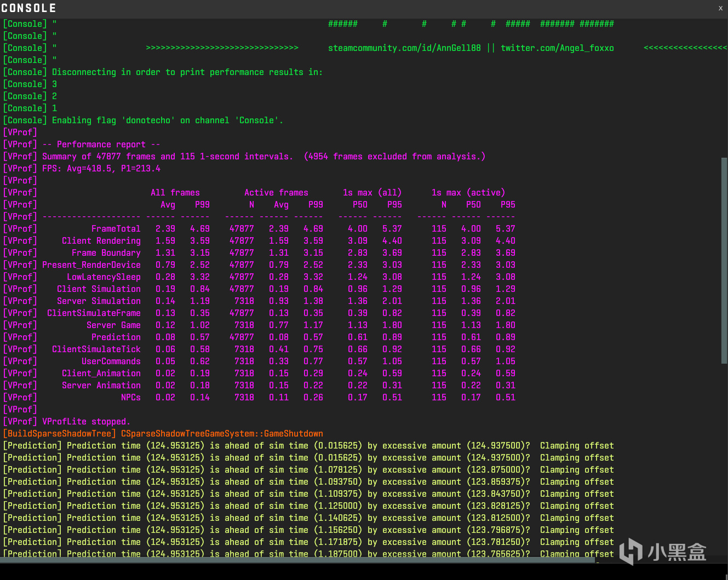Click the 'FPS: Avg=418.5, P1=213.4' line
The height and width of the screenshot is (580, 728).
pos(101,169)
